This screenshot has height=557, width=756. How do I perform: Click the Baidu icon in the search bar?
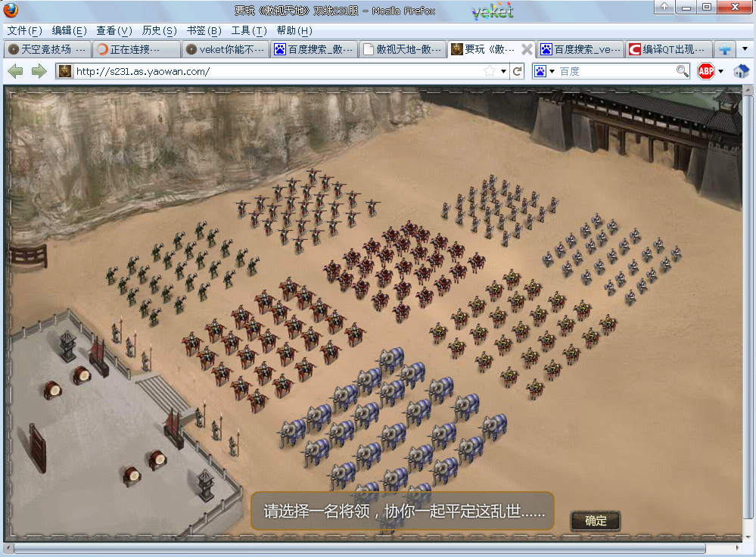[x=542, y=70]
